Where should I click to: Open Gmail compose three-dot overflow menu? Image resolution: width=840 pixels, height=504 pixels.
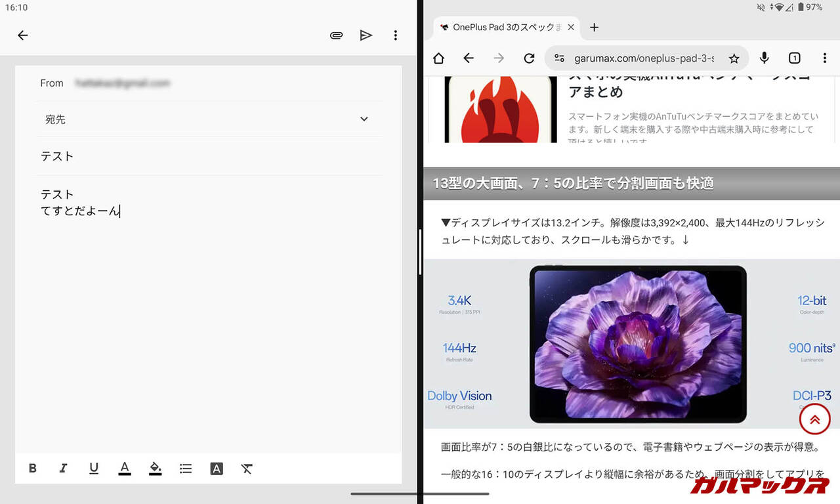point(395,35)
